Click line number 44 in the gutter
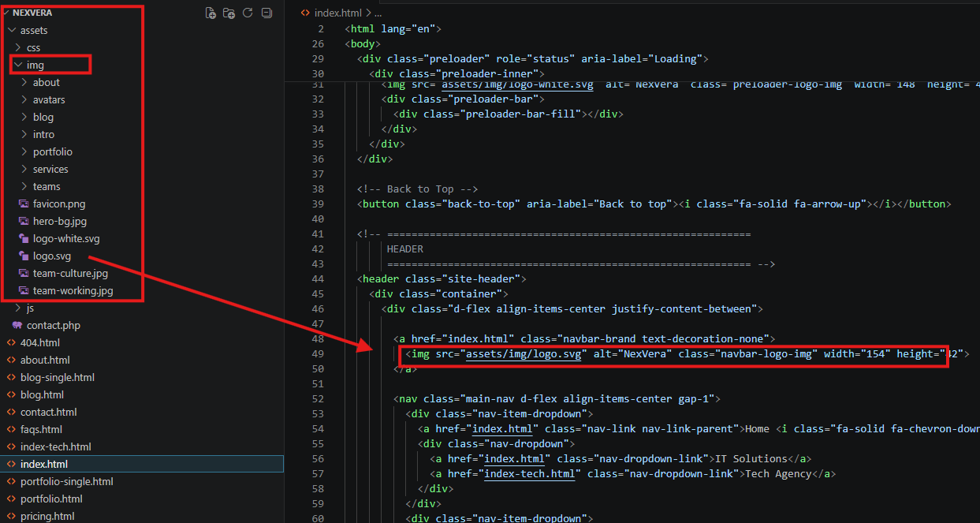Screen dimensions: 980x523 point(318,278)
